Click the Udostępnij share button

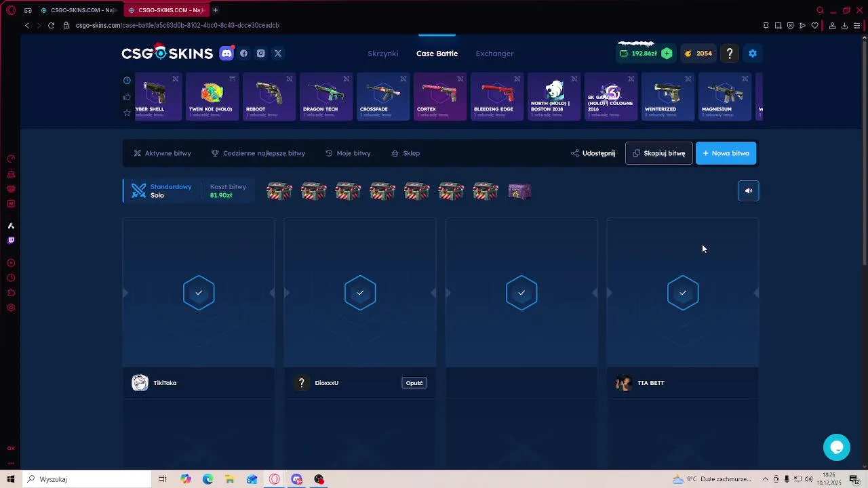(x=593, y=153)
